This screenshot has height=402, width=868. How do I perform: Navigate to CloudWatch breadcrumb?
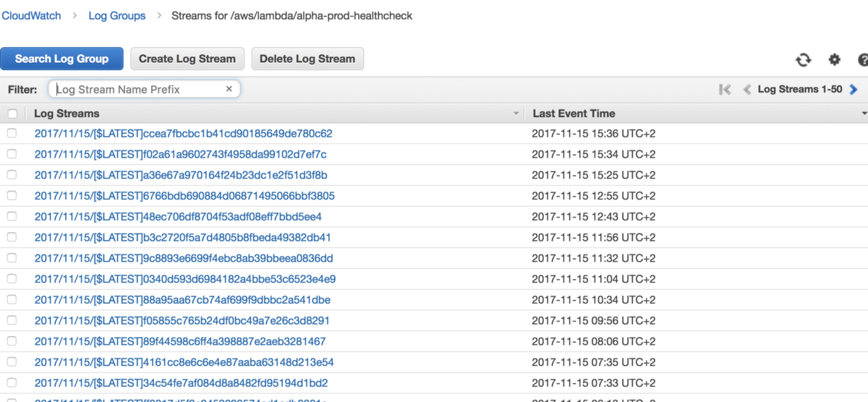click(x=31, y=15)
